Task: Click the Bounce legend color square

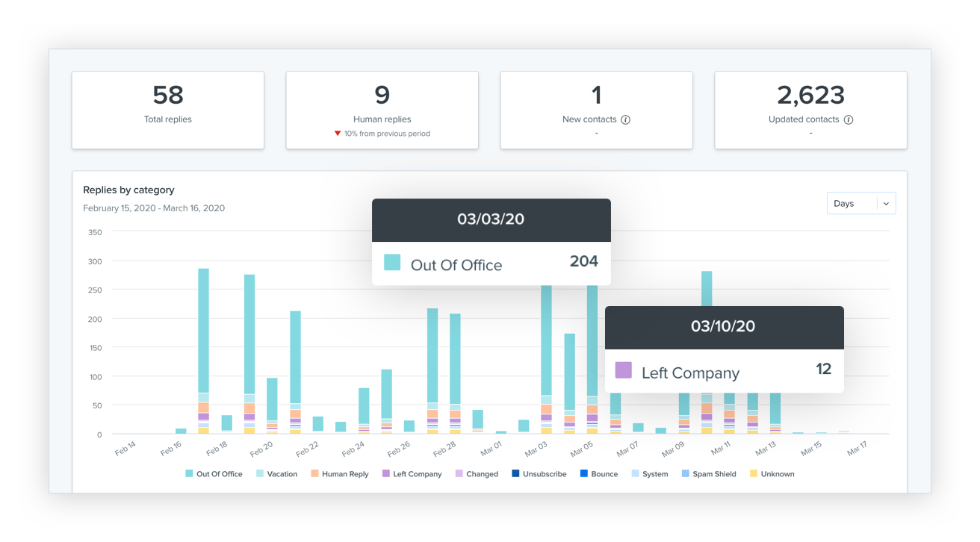Action: 584,473
